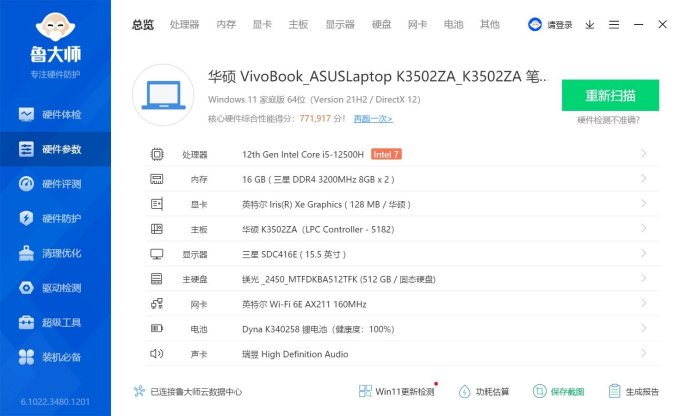The width and height of the screenshot is (680, 416).
Task: Click the 内存 memory row icon
Action: [157, 179]
